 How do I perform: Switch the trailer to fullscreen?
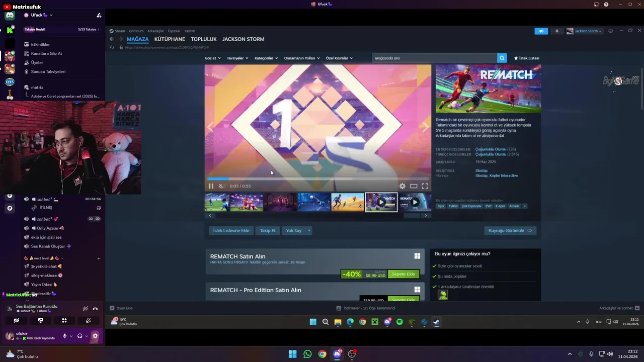[425, 186]
